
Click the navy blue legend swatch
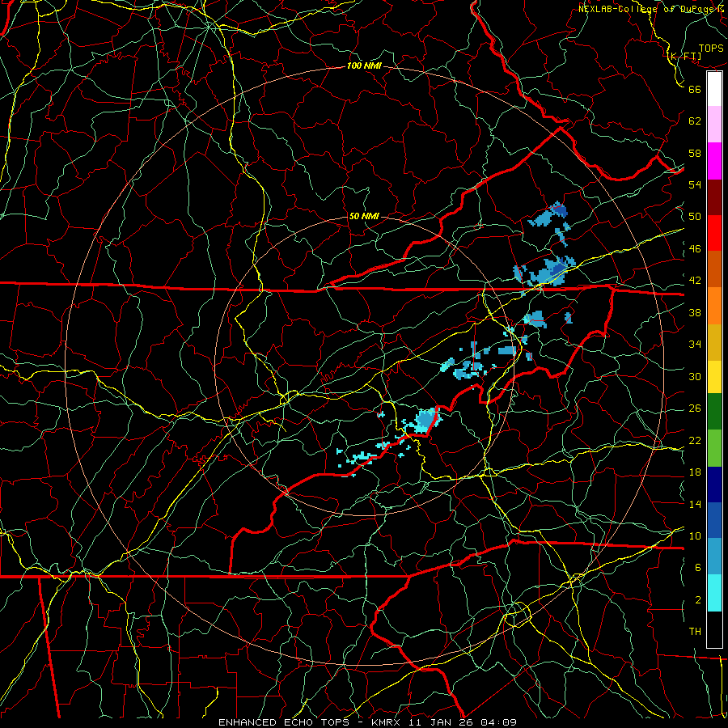pos(714,485)
